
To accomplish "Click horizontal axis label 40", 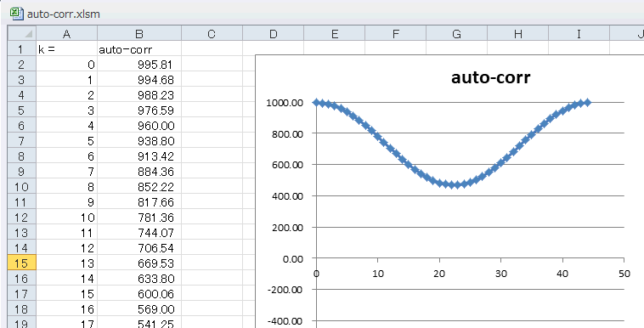I will coord(562,274).
